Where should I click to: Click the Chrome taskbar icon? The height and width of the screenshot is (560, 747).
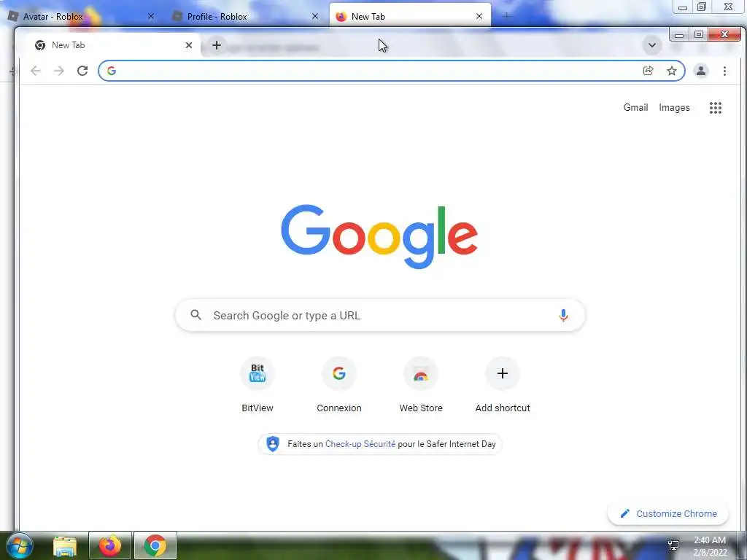coord(155,545)
